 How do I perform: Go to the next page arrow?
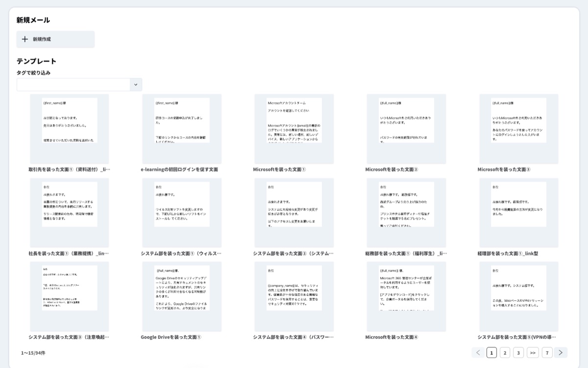[561, 352]
